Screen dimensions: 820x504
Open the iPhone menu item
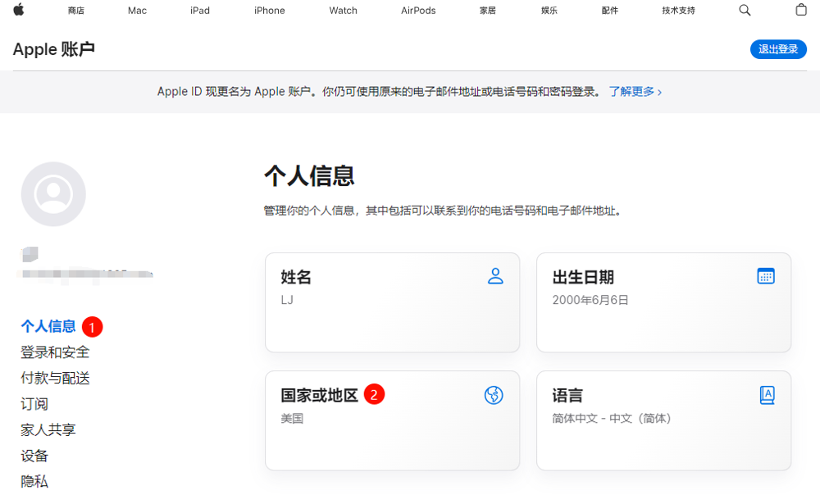click(x=269, y=11)
